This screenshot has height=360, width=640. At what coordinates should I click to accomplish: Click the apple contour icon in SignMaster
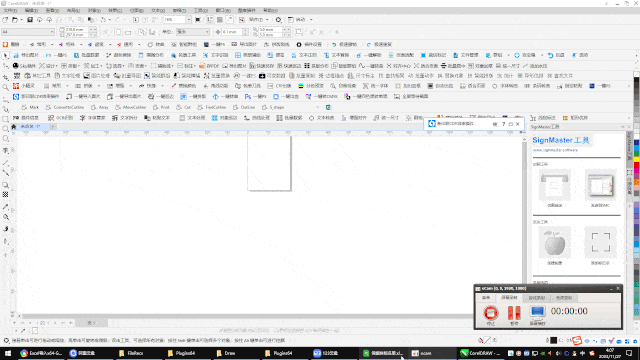pos(554,243)
